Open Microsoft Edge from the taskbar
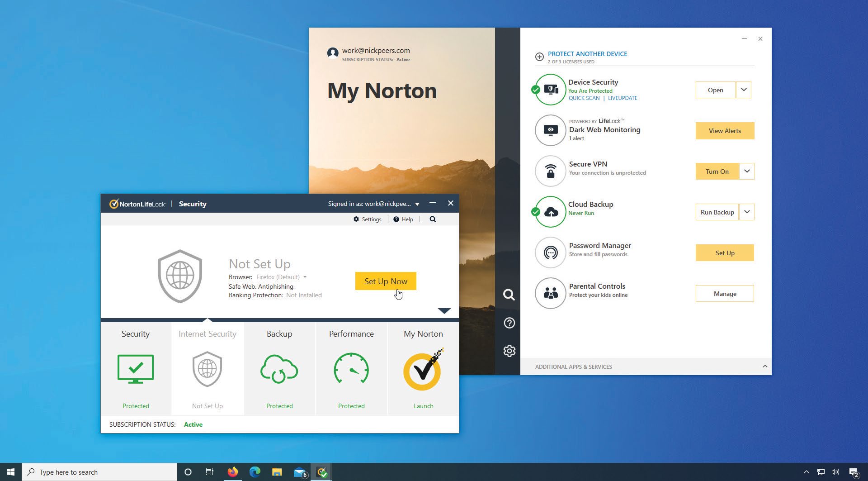 click(x=255, y=472)
